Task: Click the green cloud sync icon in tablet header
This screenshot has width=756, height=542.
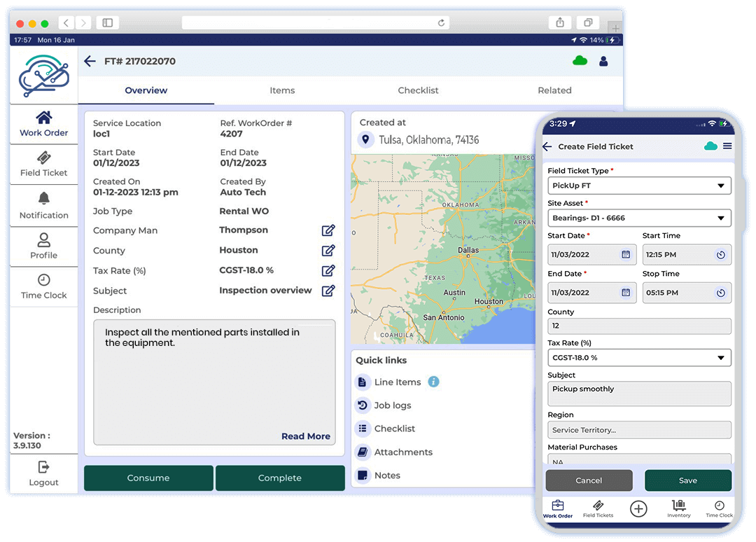Action: [x=580, y=61]
